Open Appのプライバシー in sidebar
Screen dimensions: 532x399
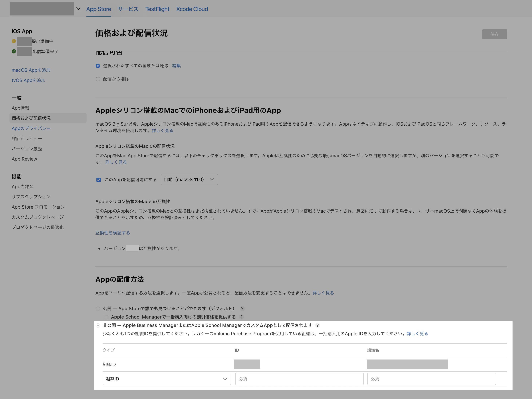[31, 128]
